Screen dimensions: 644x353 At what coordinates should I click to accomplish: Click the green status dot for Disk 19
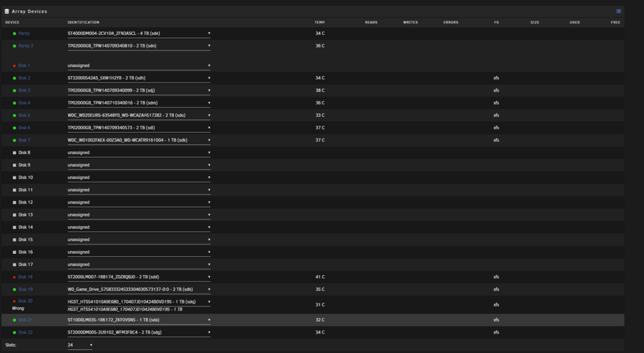[x=14, y=290]
